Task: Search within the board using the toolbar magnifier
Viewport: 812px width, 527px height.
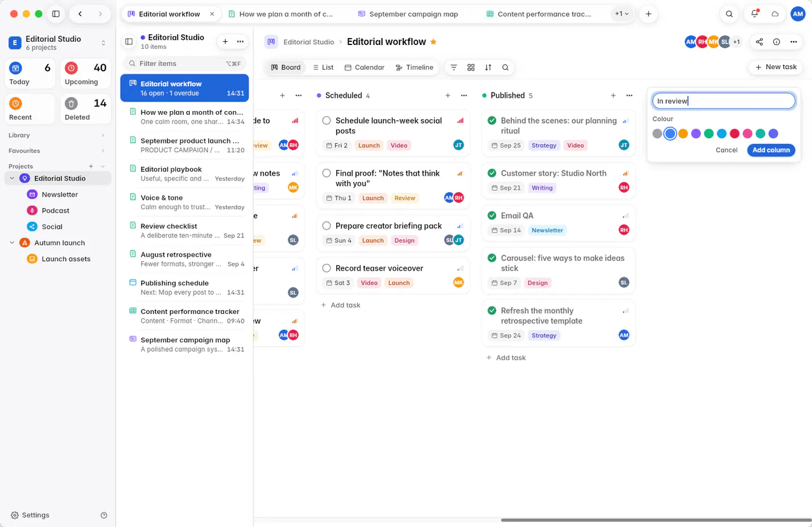Action: pyautogui.click(x=505, y=67)
